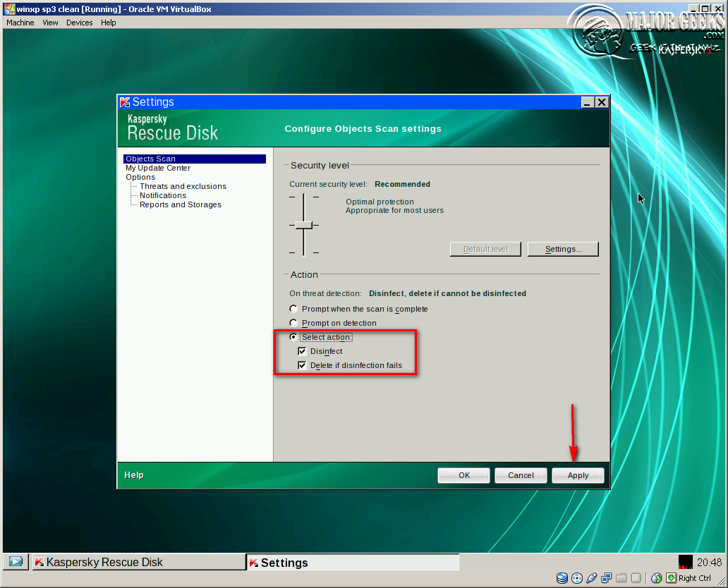Click the CPU activity graph near the clock

685,562
